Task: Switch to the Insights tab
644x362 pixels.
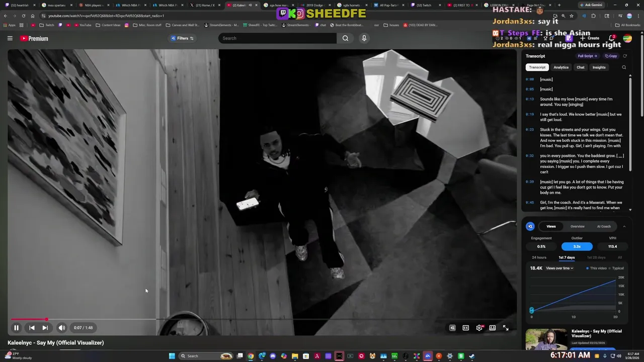Action: coord(599,67)
